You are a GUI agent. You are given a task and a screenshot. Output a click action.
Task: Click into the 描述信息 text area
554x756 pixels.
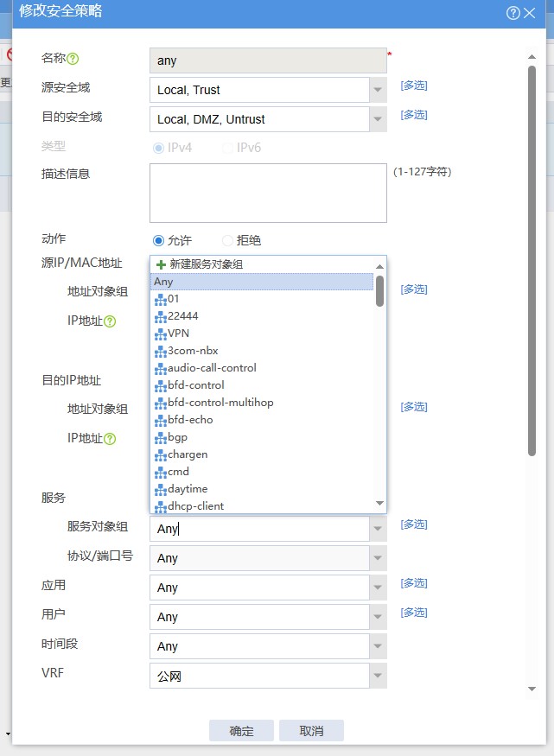click(x=268, y=194)
